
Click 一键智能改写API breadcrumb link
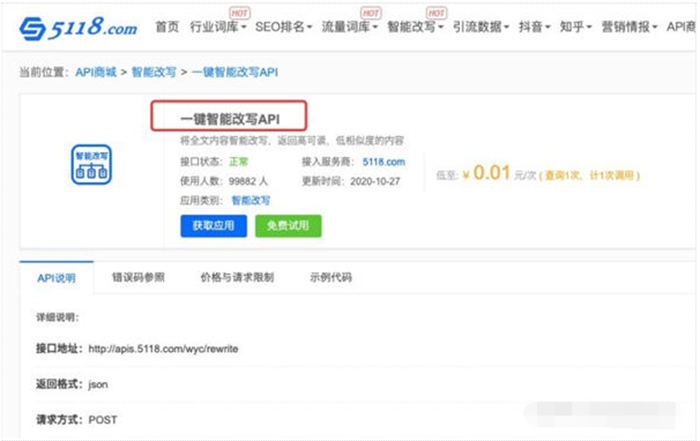[235, 72]
